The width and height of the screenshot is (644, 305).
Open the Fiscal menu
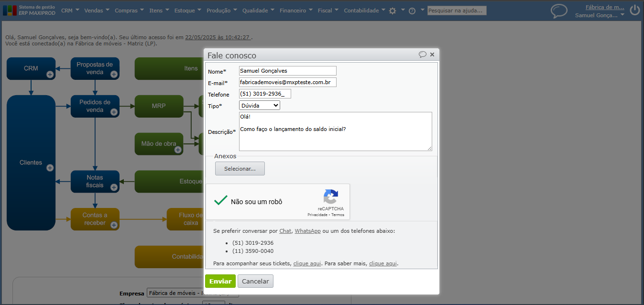(x=328, y=11)
